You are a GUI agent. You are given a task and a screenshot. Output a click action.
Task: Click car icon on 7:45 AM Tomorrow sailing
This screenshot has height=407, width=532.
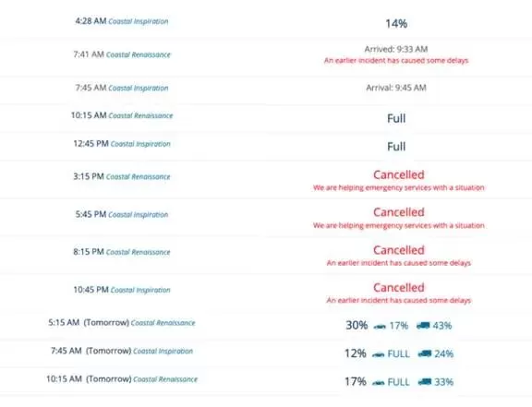(378, 354)
